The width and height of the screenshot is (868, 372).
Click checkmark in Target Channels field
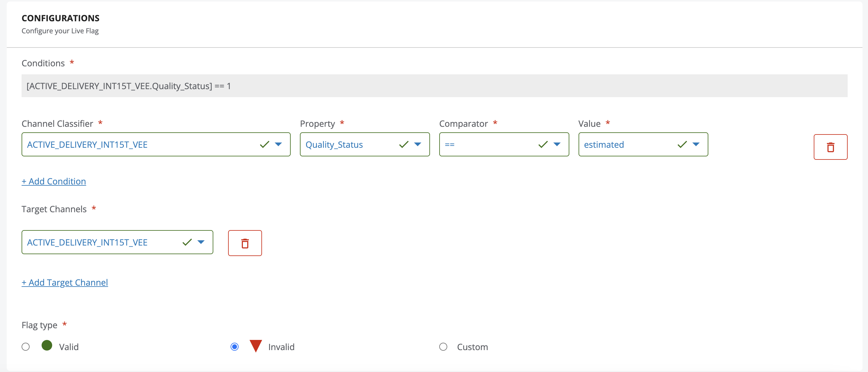pyautogui.click(x=187, y=242)
